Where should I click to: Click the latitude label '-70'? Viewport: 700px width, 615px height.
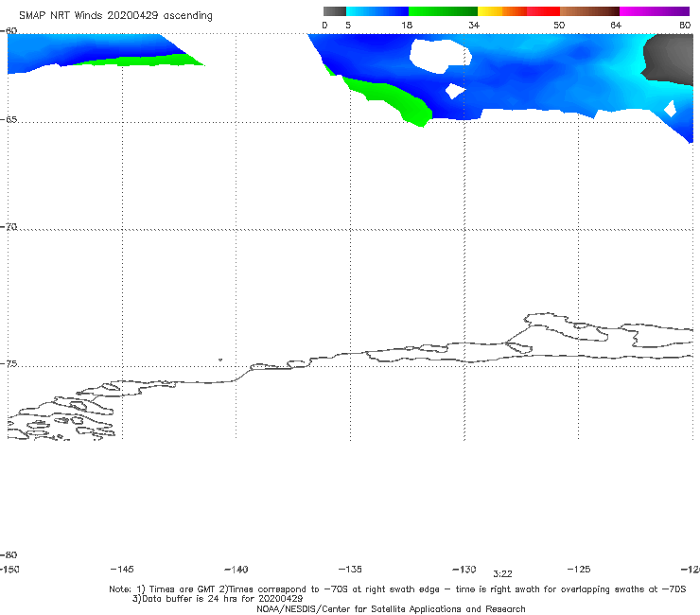9,227
